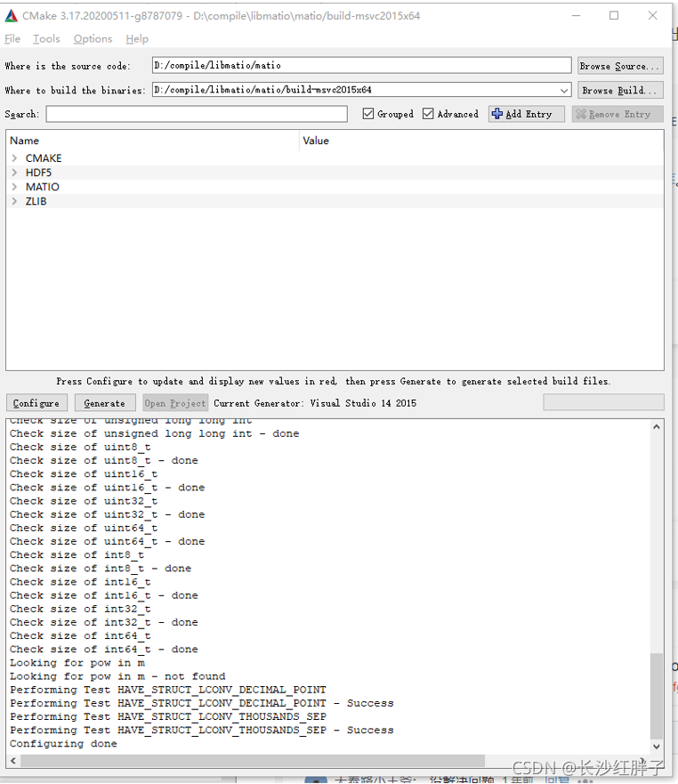This screenshot has height=784, width=678.
Task: Click 'Check size of uint8_t - done' line
Action: (x=104, y=460)
